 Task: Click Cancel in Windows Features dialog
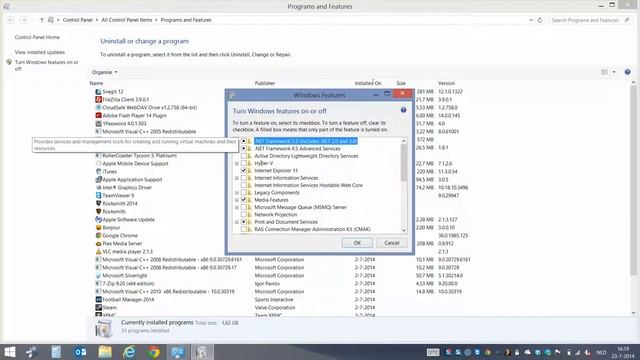391,243
